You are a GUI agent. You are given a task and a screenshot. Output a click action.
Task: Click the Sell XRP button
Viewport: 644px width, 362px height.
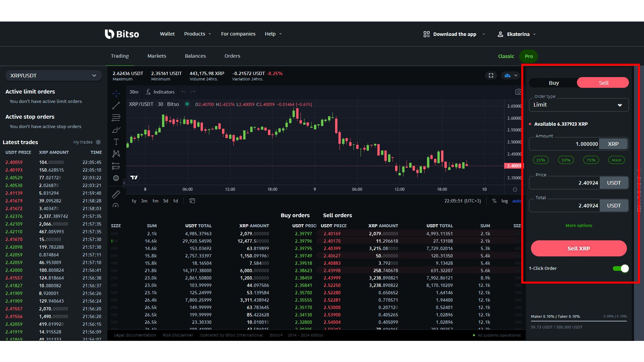578,248
